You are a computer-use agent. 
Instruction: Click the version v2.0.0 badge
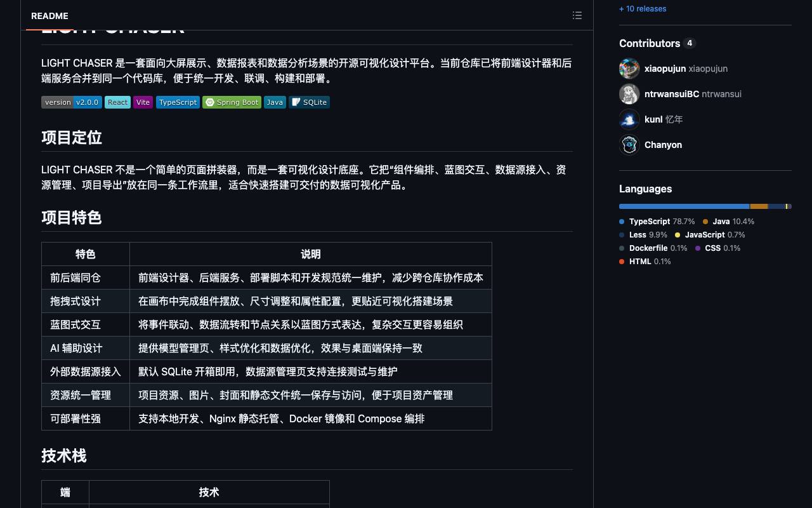tap(72, 102)
